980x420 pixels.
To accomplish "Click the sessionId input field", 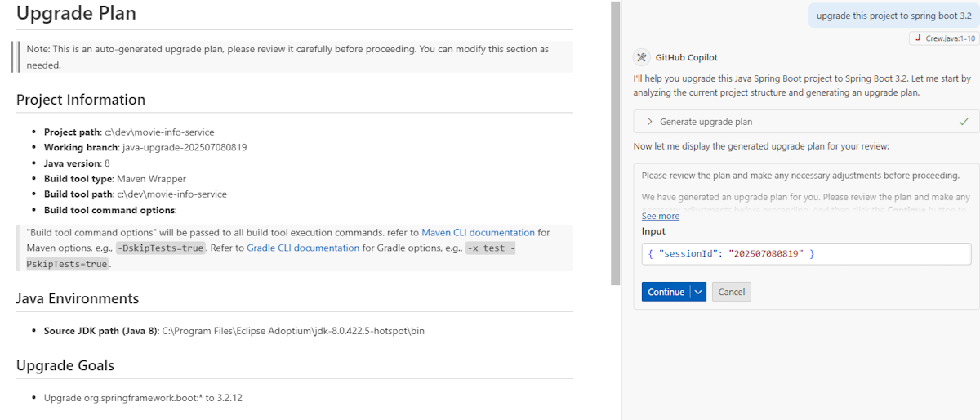I will pos(806,254).
